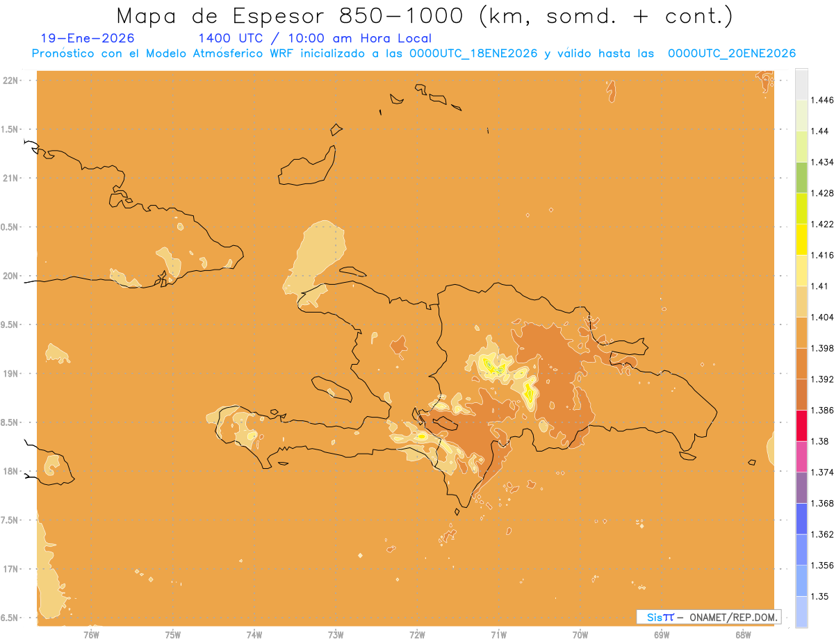The width and height of the screenshot is (834, 644).
Task: Select the yellow-green swatch between 1.422 and 1.428
Action: (x=801, y=208)
